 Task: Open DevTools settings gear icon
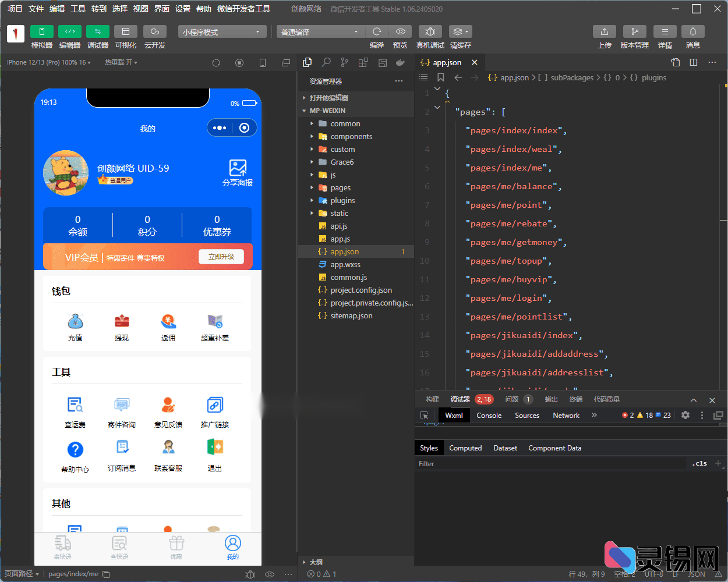point(685,415)
